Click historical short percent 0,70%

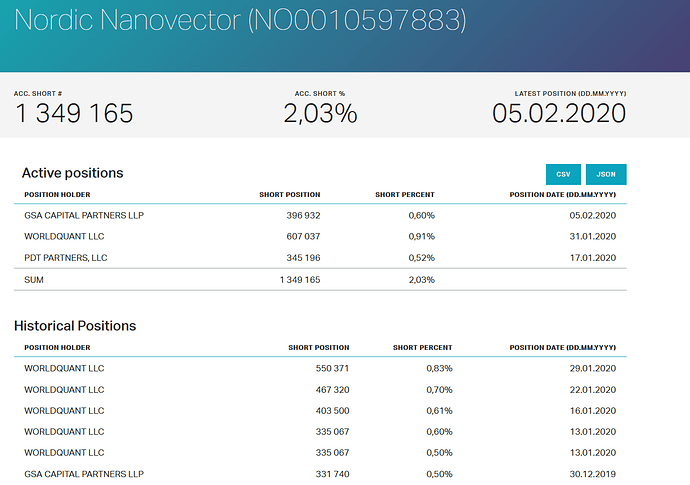(439, 389)
